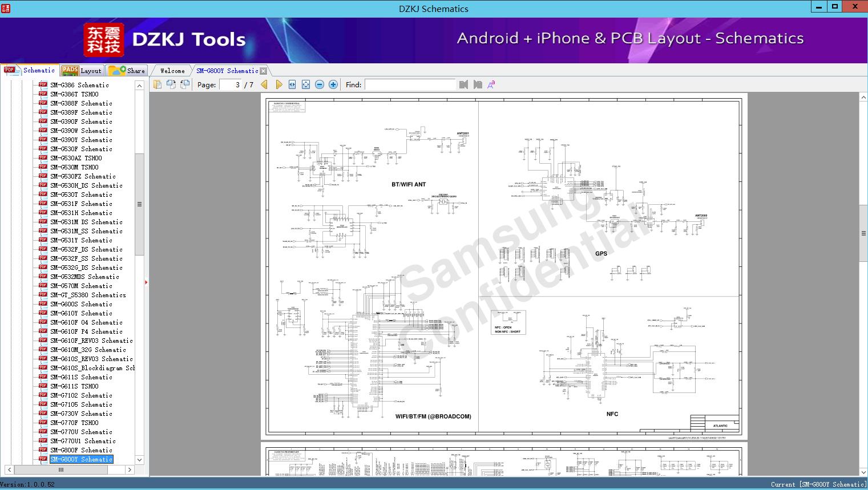868x490 pixels.
Task: Open SM-G386T TSHOO in the tree
Action: tap(74, 94)
